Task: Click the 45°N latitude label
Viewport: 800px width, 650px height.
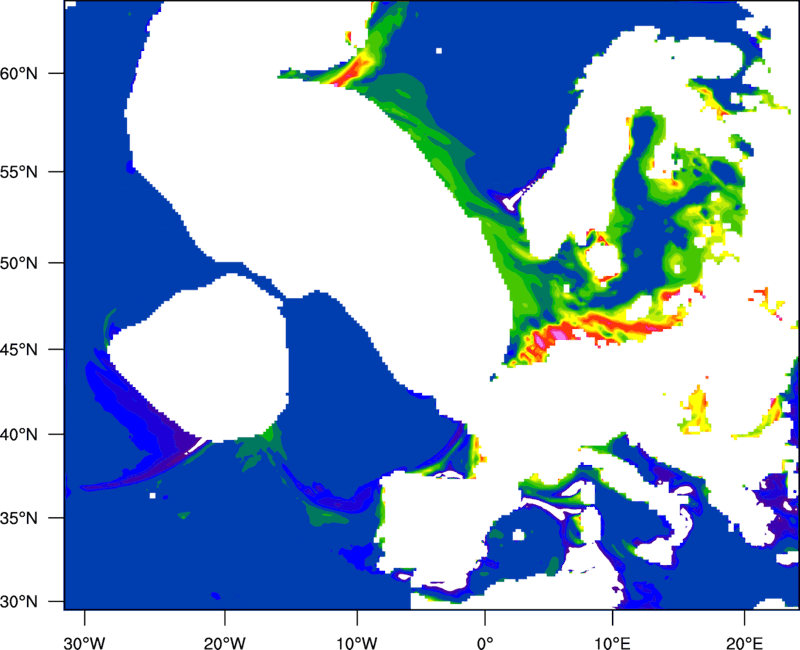Action: pos(19,349)
